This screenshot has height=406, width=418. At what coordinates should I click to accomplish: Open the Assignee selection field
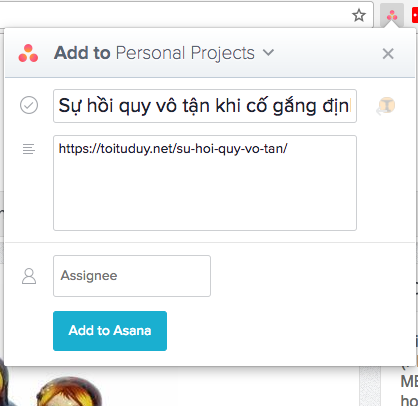point(132,276)
